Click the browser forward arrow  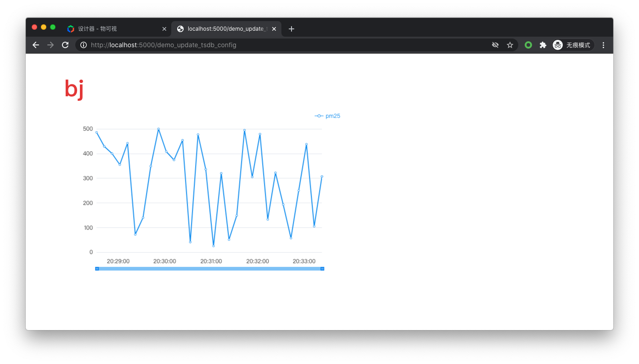50,45
